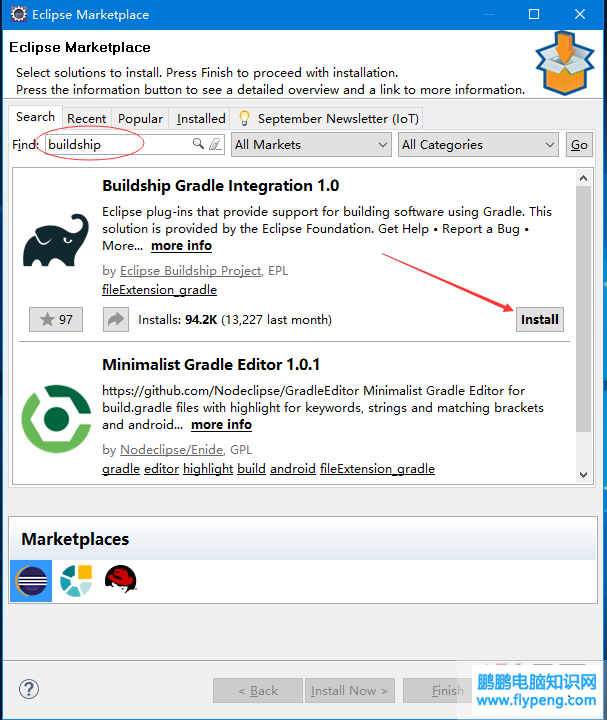Click the gradle tag link
Image resolution: width=607 pixels, height=720 pixels.
coord(121,469)
